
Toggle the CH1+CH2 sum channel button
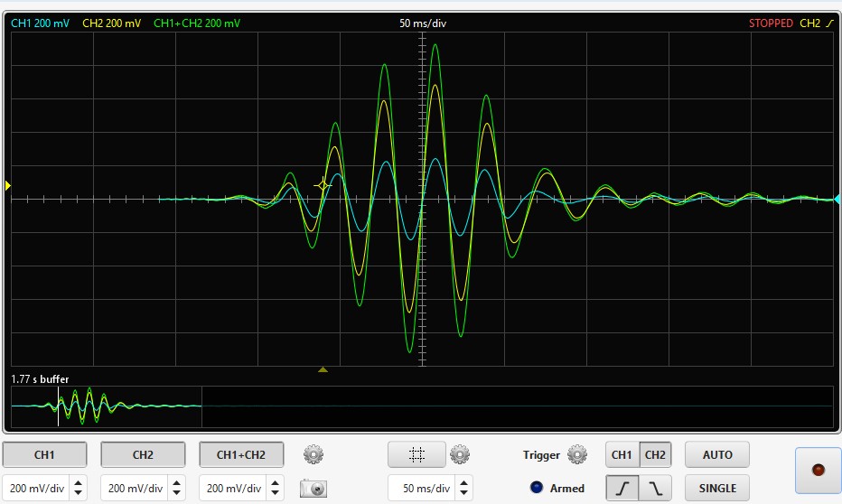(241, 454)
